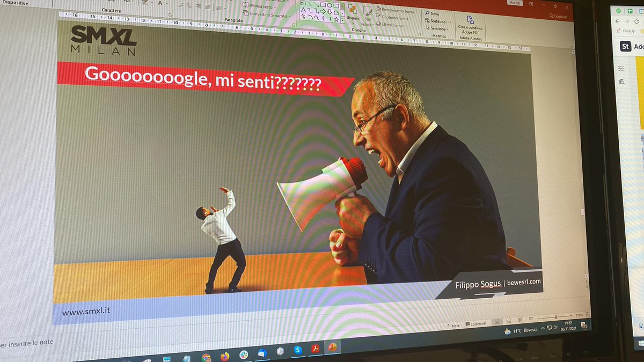Image resolution: width=644 pixels, height=362 pixels.
Task: Select the triangle shape in shapes gallery
Action: pyautogui.click(x=303, y=11)
